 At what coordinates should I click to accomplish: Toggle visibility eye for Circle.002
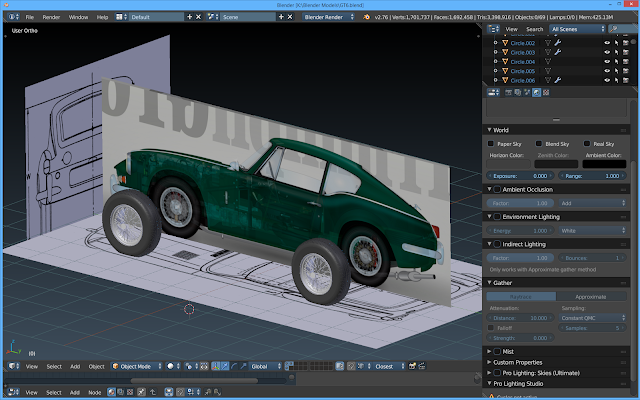click(x=607, y=43)
